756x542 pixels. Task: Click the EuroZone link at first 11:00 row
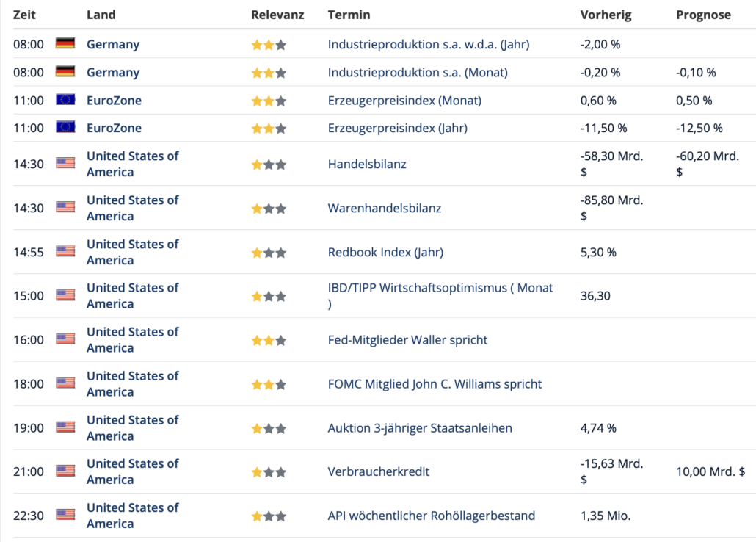[114, 100]
